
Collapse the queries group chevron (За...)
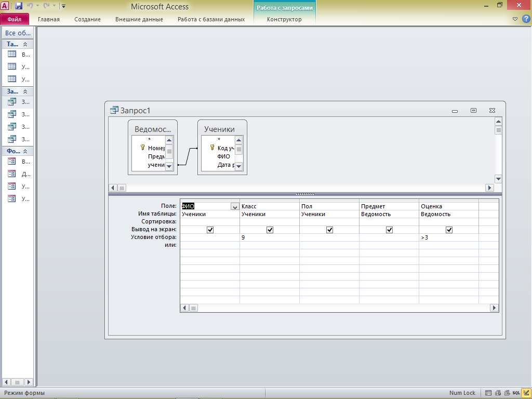click(25, 91)
